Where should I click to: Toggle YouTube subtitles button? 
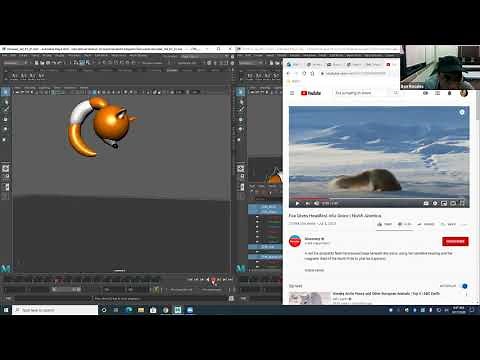point(426,203)
